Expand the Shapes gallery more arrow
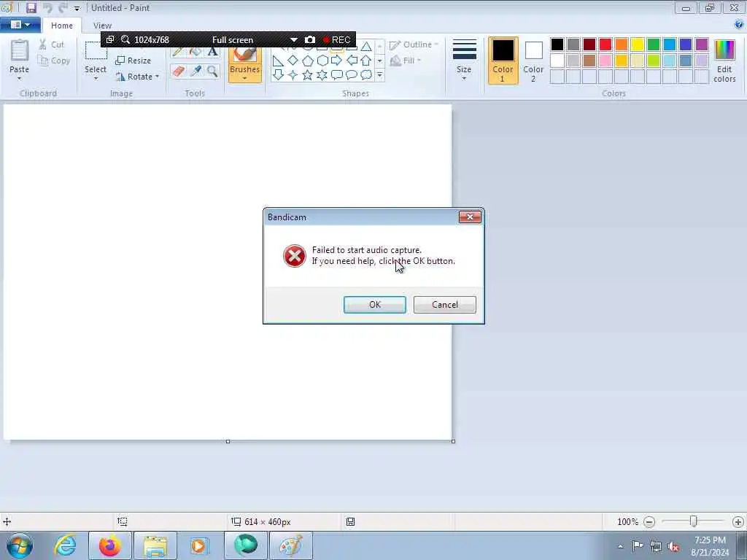 click(379, 75)
